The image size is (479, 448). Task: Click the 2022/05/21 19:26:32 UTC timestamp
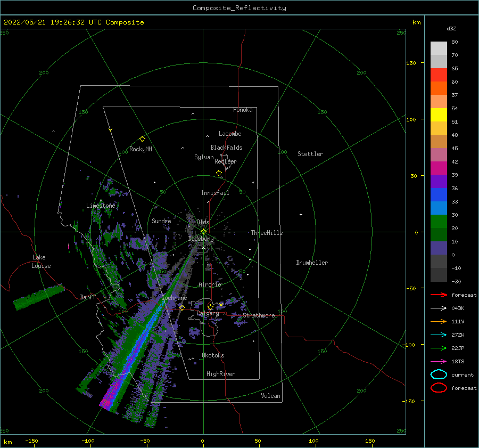48,22
